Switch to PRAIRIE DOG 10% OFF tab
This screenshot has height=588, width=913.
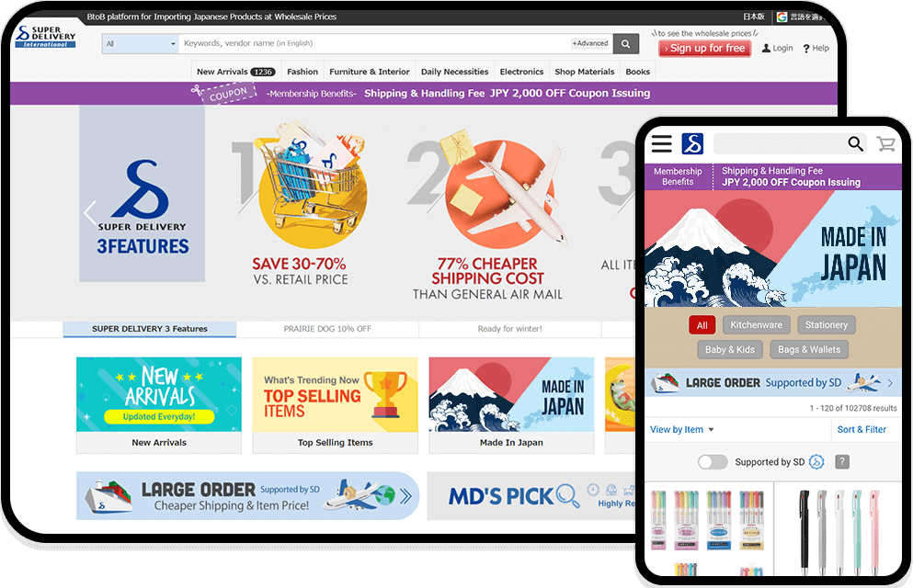[327, 329]
